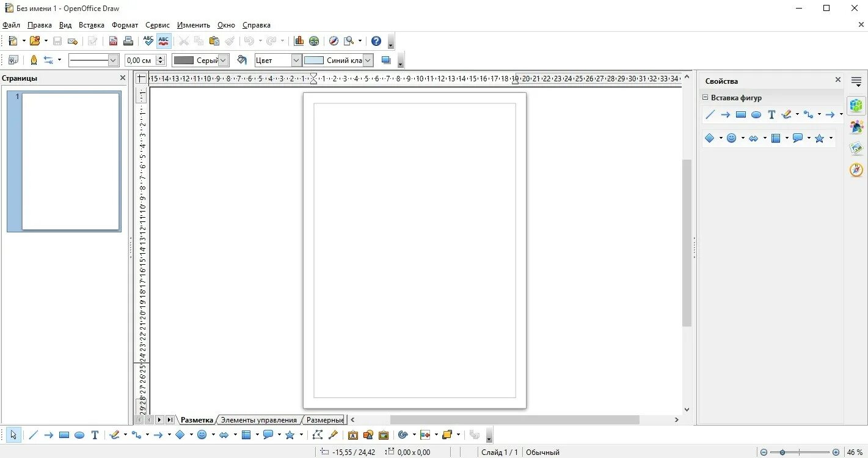Select the Rectangle tool in the Вставка фигур panel

tap(740, 114)
